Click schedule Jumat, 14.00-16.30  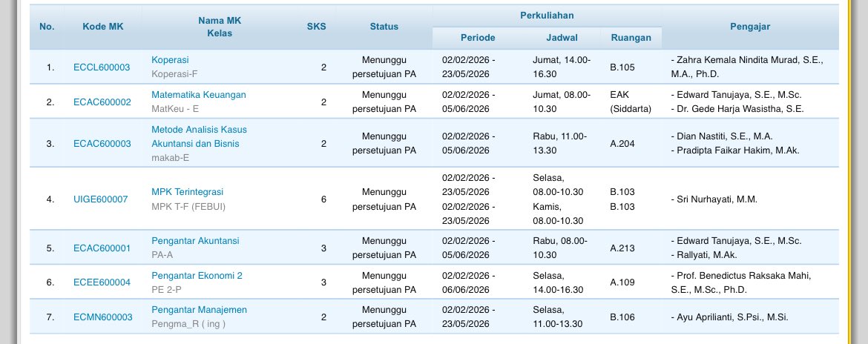pyautogui.click(x=562, y=67)
